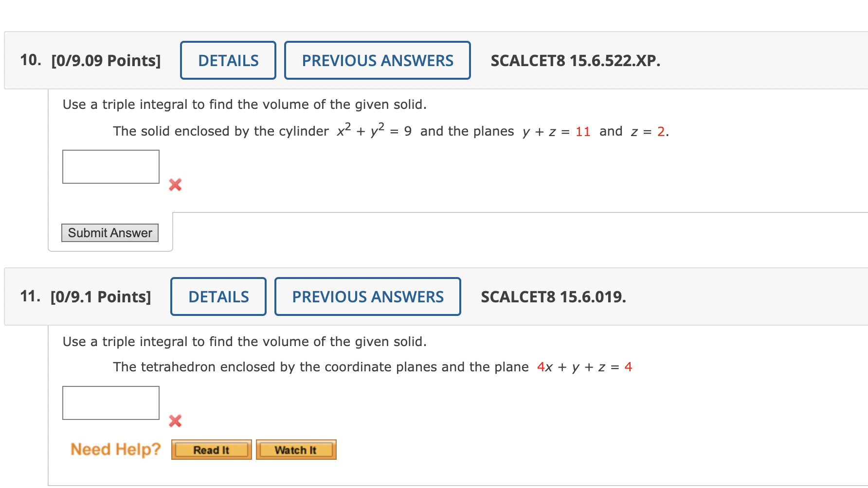
Task: View PREVIOUS ANSWERS for question 10
Action: 378,60
